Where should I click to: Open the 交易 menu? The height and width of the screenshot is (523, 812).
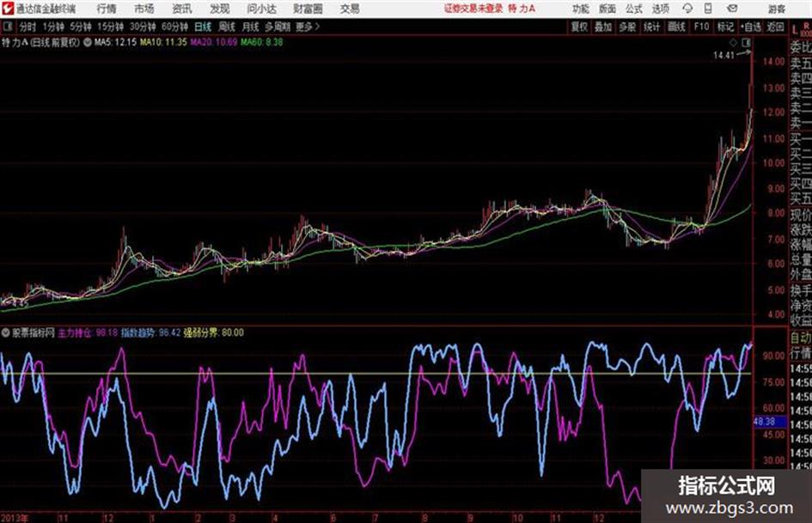(350, 9)
